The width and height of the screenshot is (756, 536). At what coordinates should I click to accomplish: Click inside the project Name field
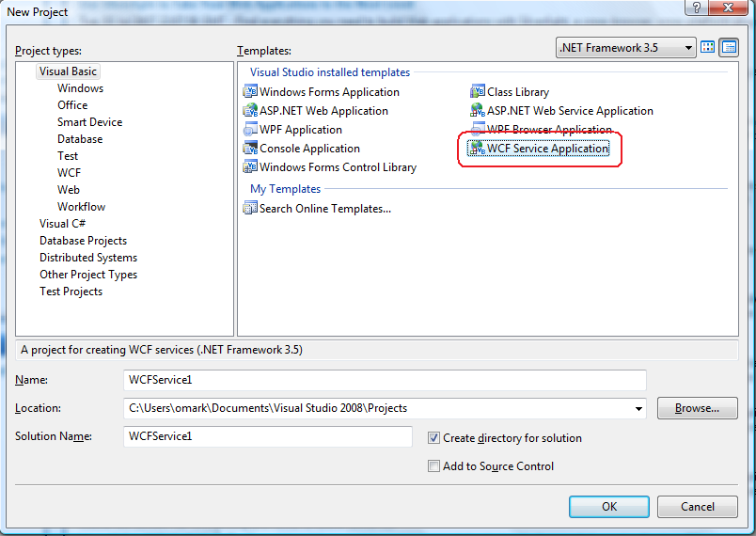coord(385,380)
